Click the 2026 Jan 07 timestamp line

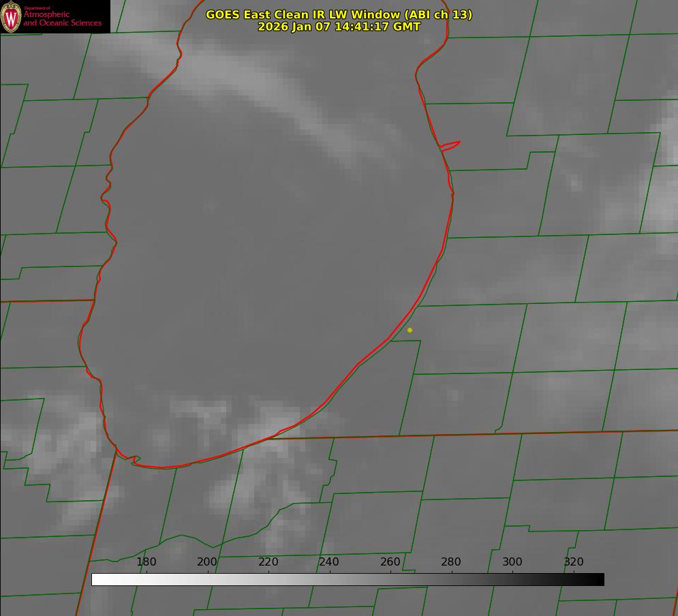pos(339,27)
